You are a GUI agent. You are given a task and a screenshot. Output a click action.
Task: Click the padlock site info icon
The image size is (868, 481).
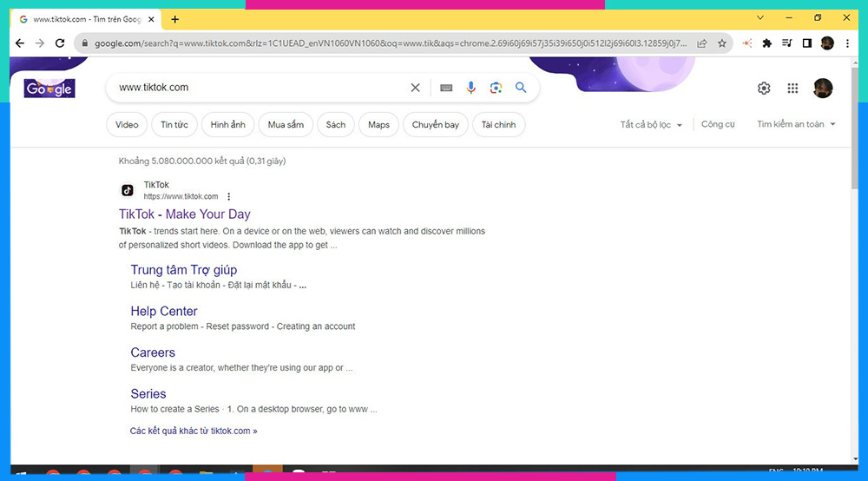click(85, 43)
